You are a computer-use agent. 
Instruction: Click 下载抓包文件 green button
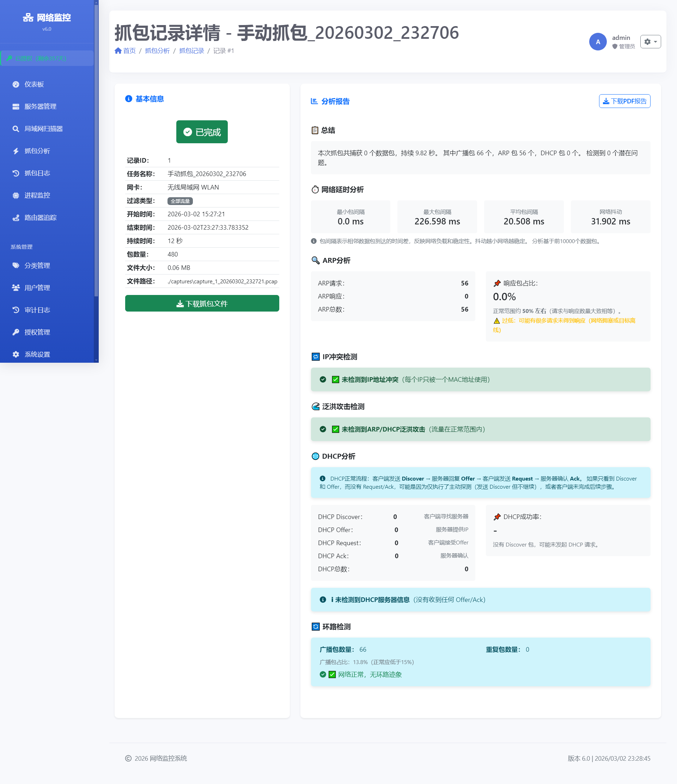tap(202, 303)
